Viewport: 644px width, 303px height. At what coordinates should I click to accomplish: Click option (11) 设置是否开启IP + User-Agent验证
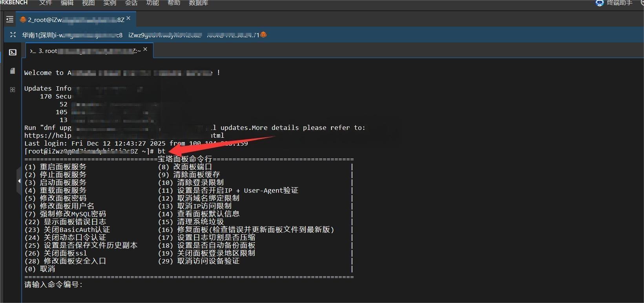click(228, 190)
